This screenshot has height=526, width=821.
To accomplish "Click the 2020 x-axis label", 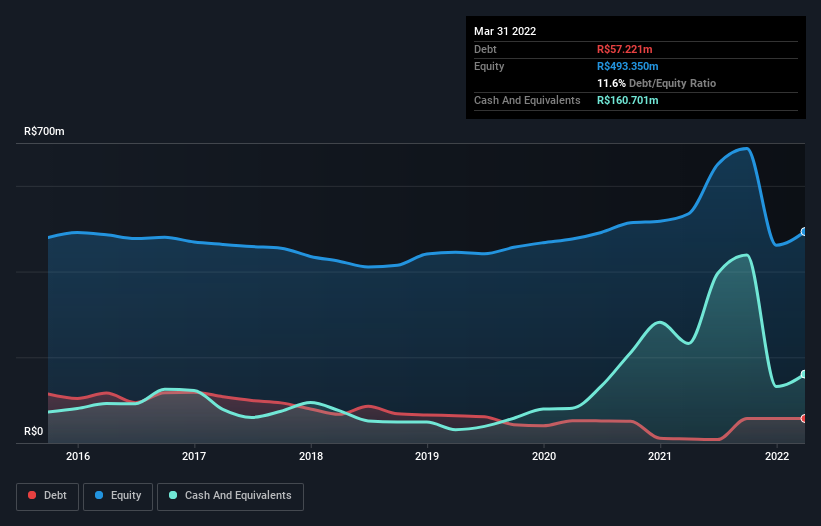I will [x=544, y=456].
